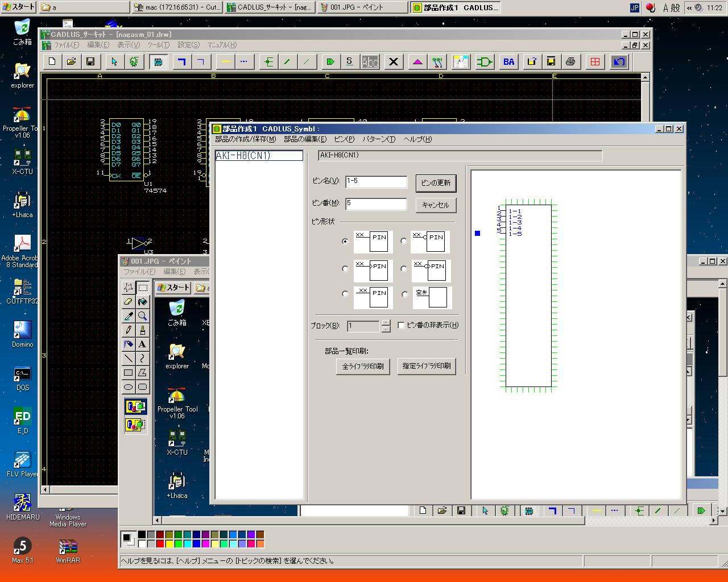Viewport: 728px width, 582px height.
Task: Click the save icon in CADLUS circuit toolbar
Action: tap(90, 61)
